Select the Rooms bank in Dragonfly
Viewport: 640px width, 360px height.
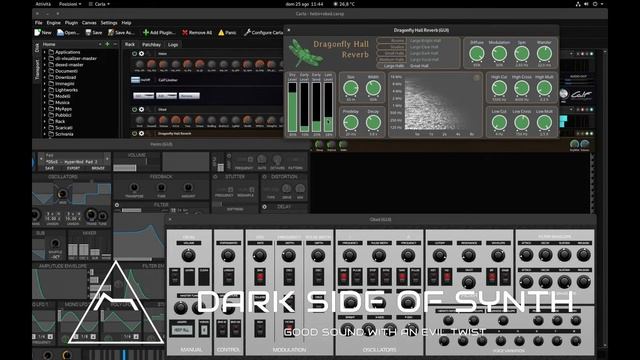tap(391, 41)
